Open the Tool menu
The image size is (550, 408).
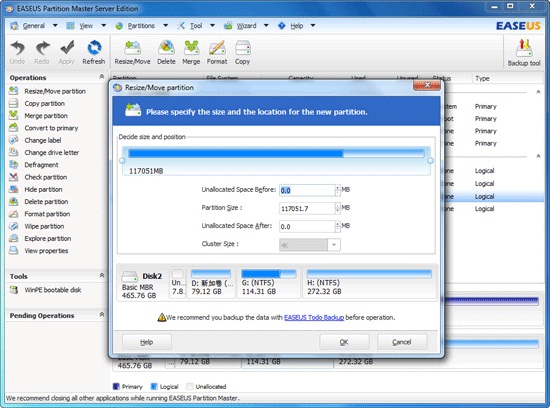pyautogui.click(x=196, y=26)
